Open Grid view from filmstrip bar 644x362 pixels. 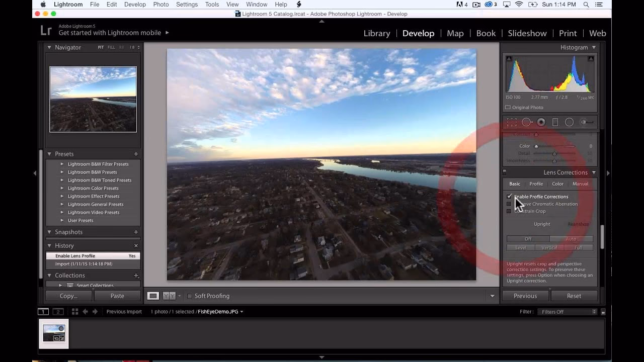(75, 312)
